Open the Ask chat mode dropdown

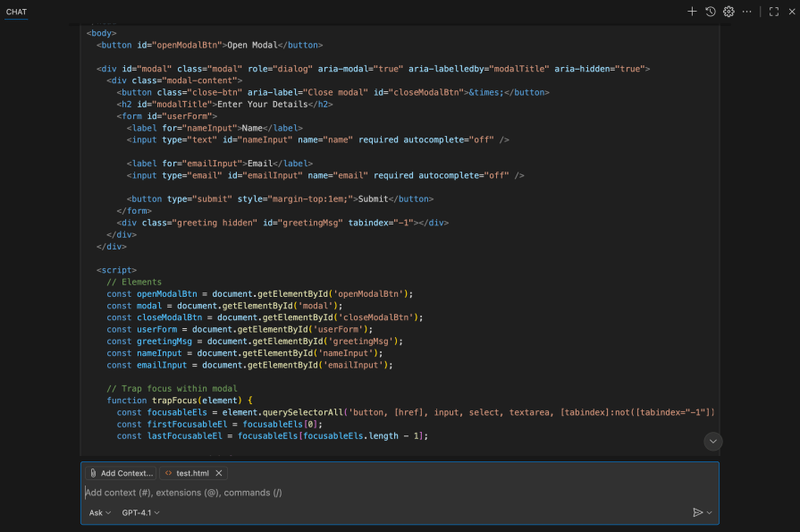[x=99, y=512]
